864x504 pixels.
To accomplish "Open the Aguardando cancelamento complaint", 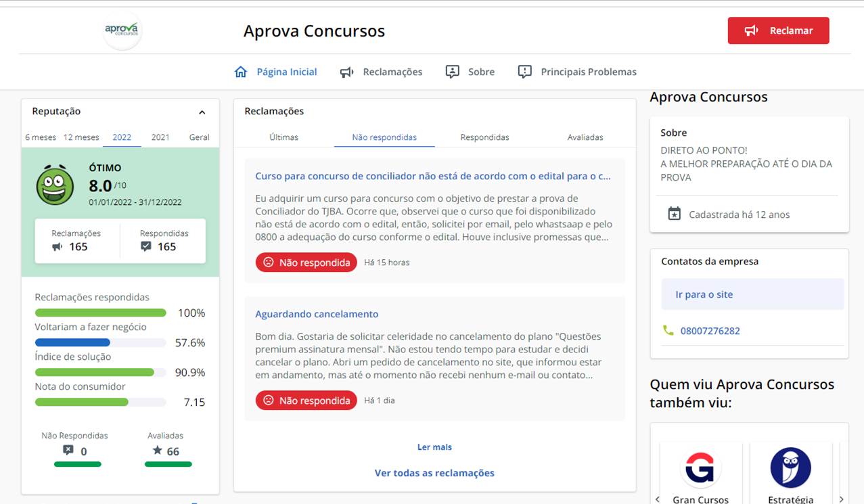I will (x=317, y=314).
